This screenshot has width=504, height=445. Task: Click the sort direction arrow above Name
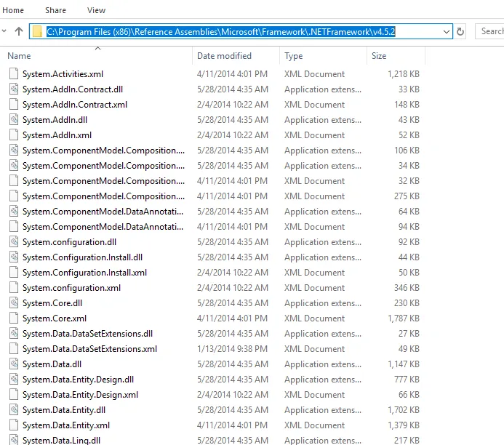98,48
